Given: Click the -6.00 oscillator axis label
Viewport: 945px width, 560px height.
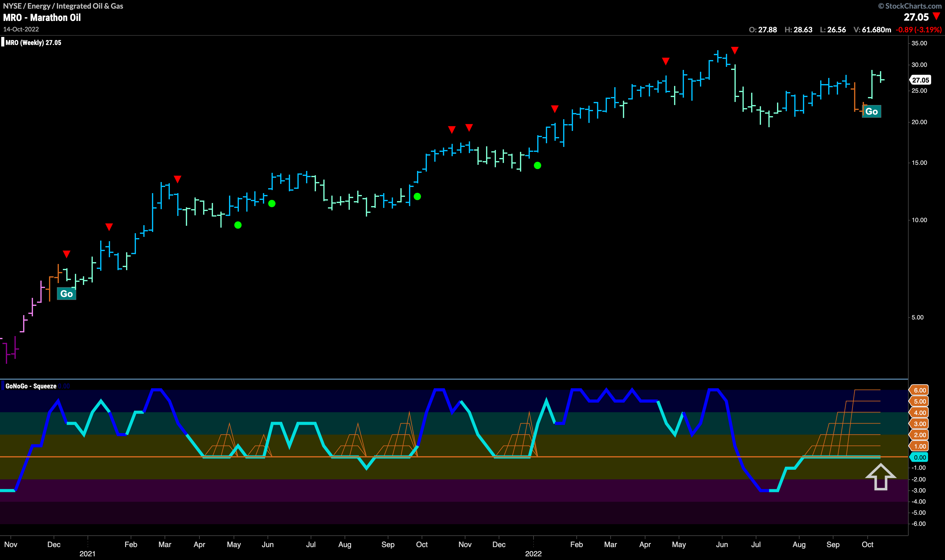Looking at the screenshot, I should tap(918, 524).
